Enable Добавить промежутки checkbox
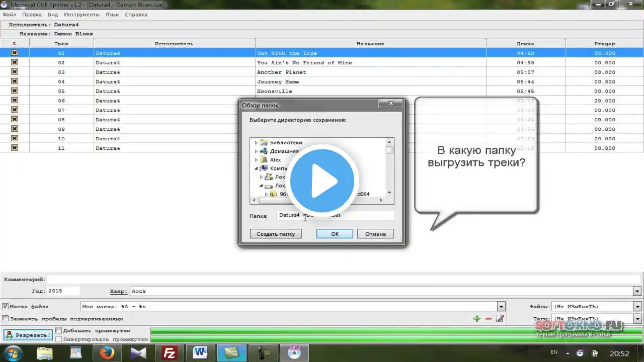 coord(59,330)
